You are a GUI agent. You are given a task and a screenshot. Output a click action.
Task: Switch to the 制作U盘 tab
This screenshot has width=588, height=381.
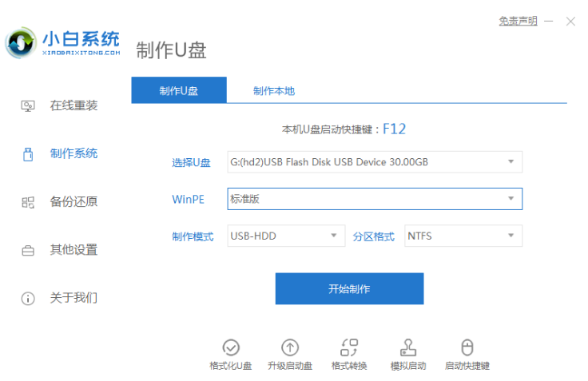tap(179, 90)
